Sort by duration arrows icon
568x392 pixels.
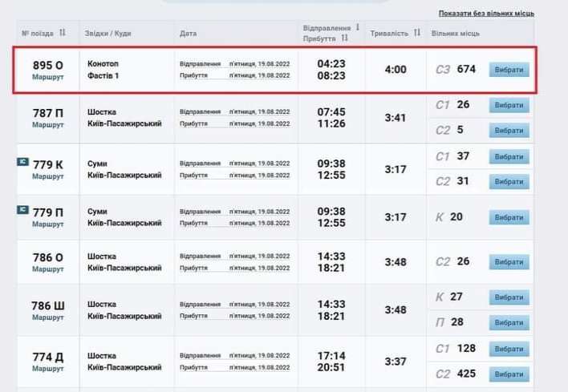pos(417,33)
